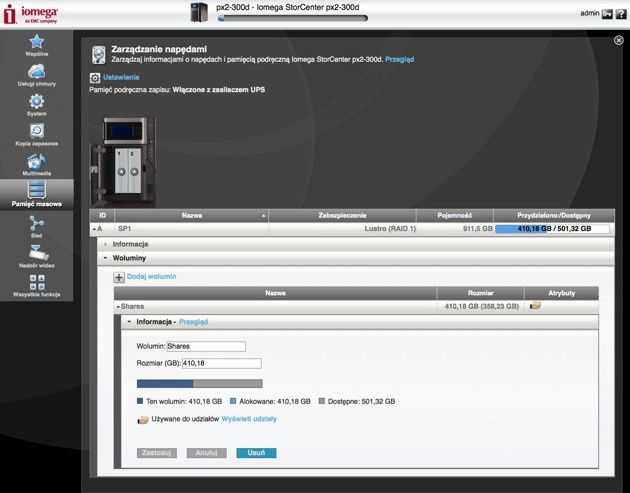Expand the Informacja section under SP1
Viewport: 630px width, 493px height.
click(x=106, y=244)
